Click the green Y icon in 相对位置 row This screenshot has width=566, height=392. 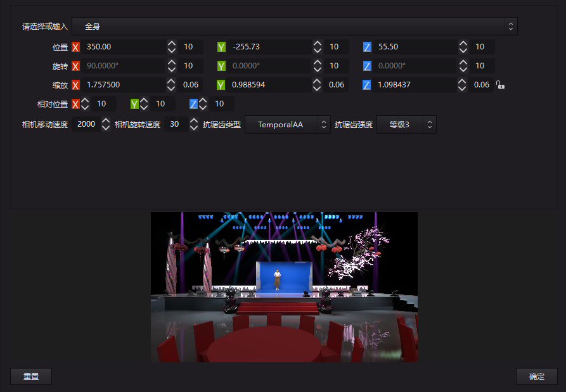point(134,104)
